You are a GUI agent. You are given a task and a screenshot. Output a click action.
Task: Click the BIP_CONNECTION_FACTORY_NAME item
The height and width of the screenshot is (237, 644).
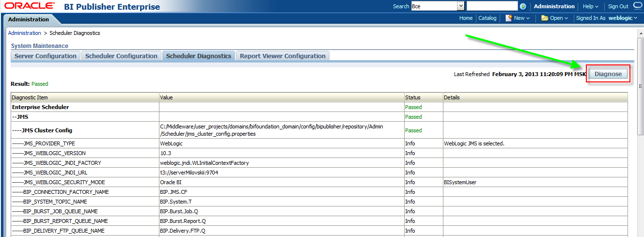point(61,192)
